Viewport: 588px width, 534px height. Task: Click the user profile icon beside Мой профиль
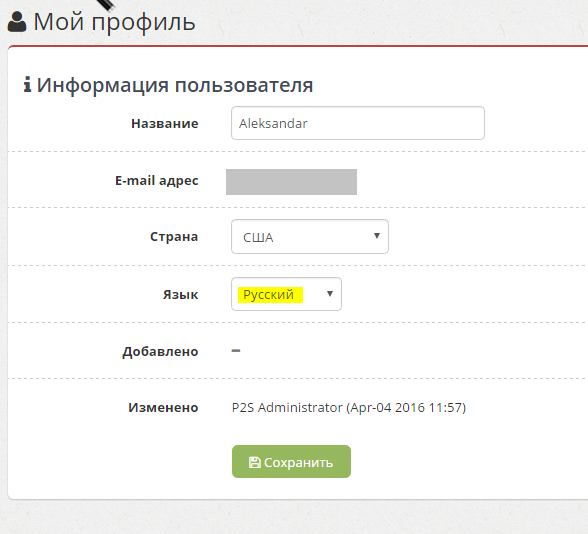(17, 22)
